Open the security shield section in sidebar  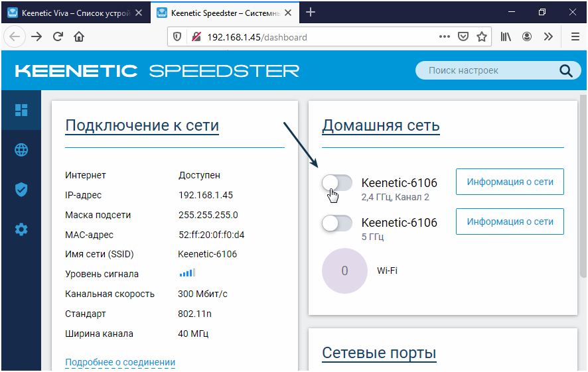click(x=21, y=190)
